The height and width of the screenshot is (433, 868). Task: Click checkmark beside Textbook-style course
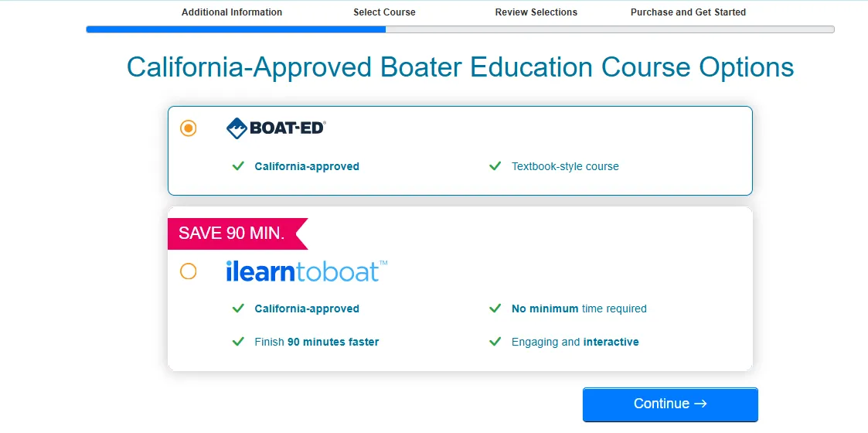pyautogui.click(x=495, y=166)
